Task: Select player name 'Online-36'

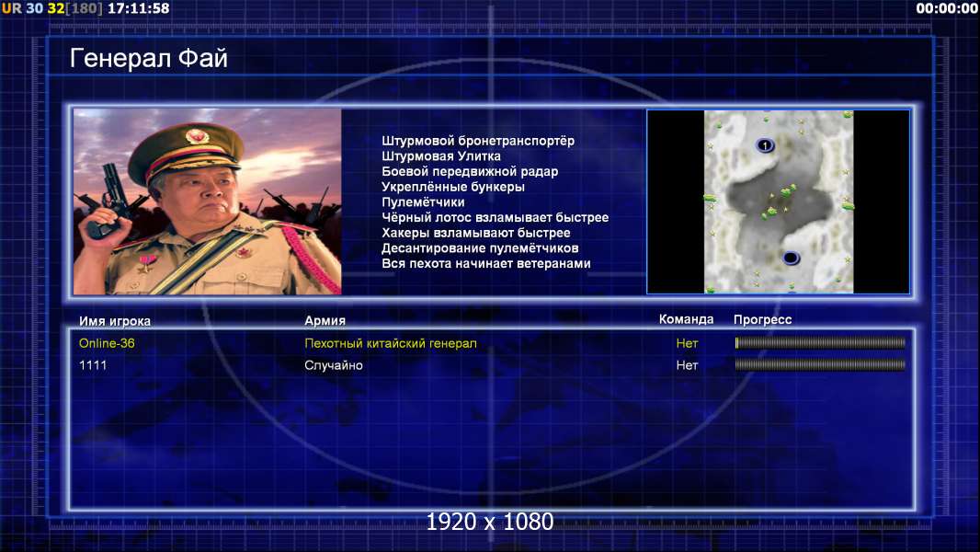Action: 107,343
